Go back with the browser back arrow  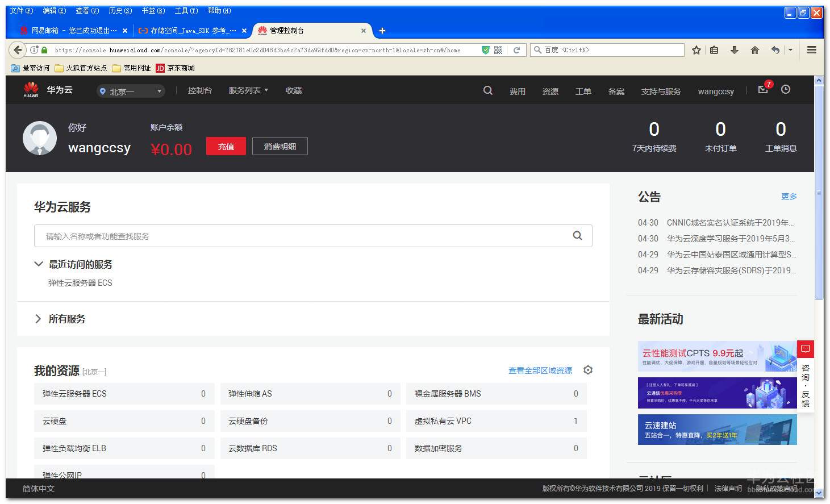[x=18, y=50]
